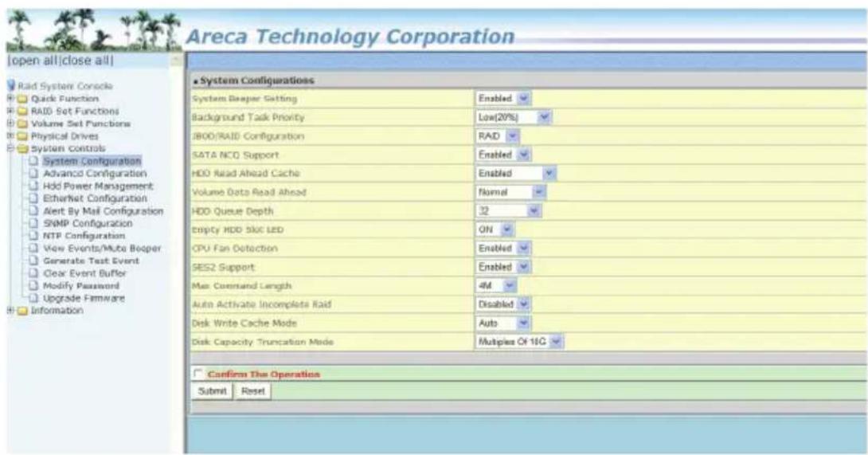Click the close all link
This screenshot has width=868, height=455.
[86, 61]
